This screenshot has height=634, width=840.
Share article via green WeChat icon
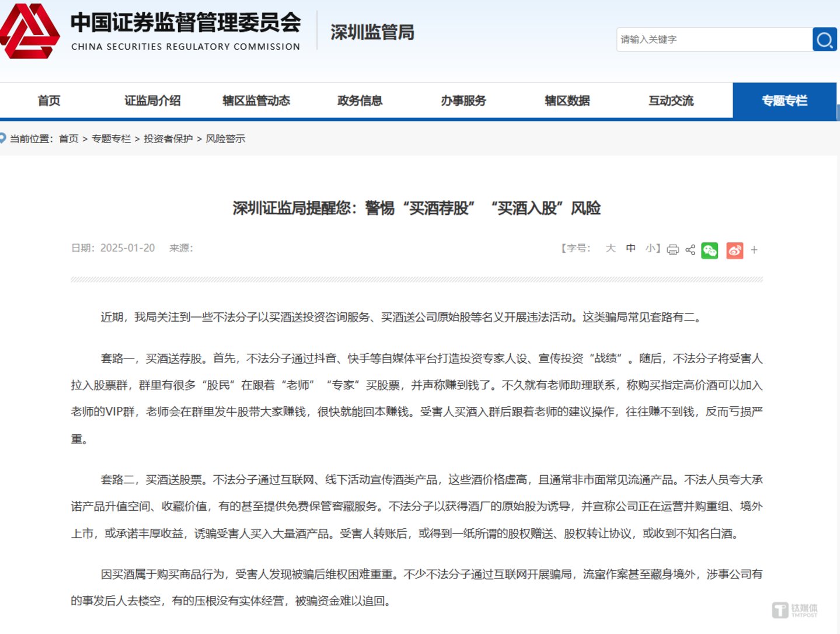(x=709, y=250)
